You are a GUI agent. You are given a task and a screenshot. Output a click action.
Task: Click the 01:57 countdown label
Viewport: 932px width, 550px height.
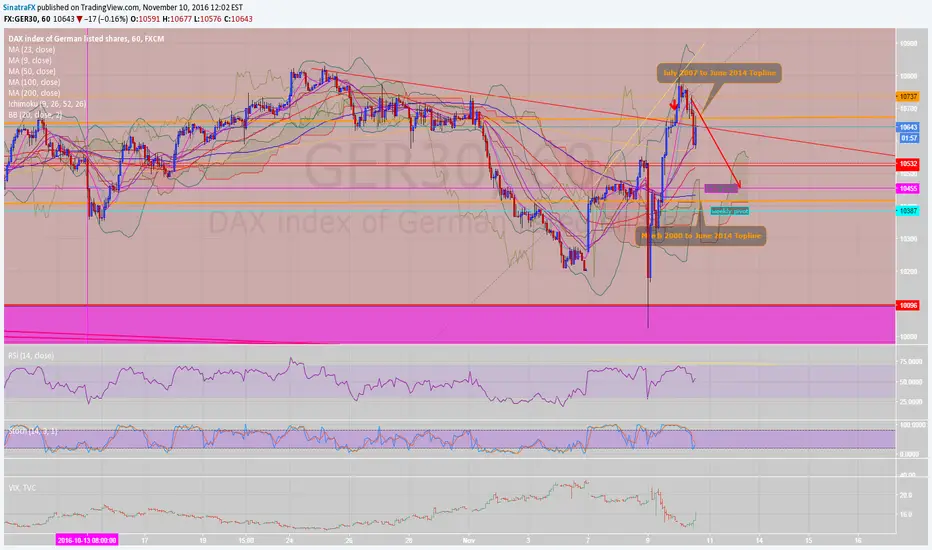pyautogui.click(x=909, y=138)
